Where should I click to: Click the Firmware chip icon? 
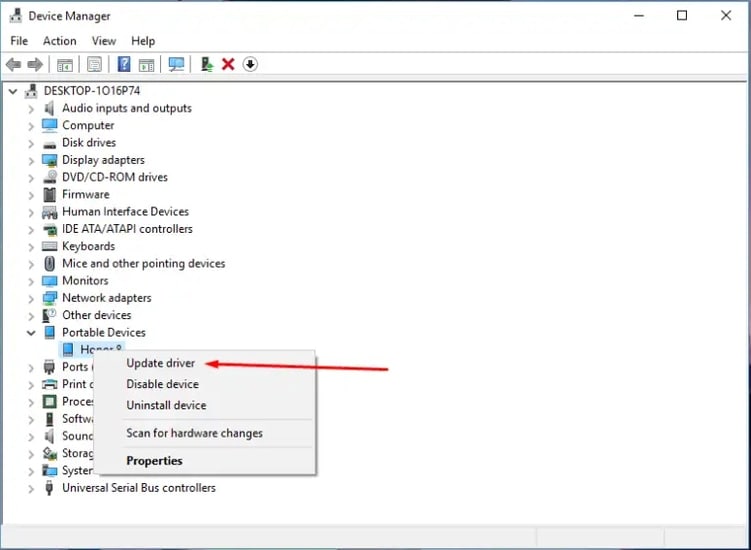[49, 195]
